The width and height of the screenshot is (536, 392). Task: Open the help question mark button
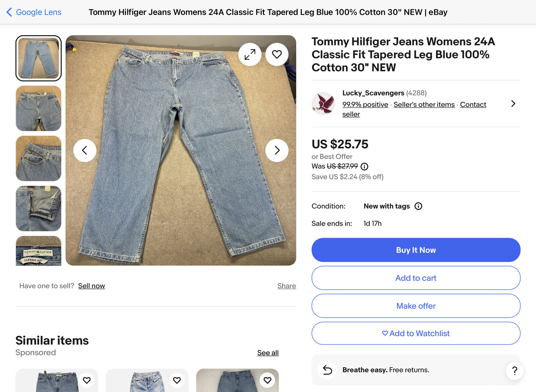click(515, 371)
